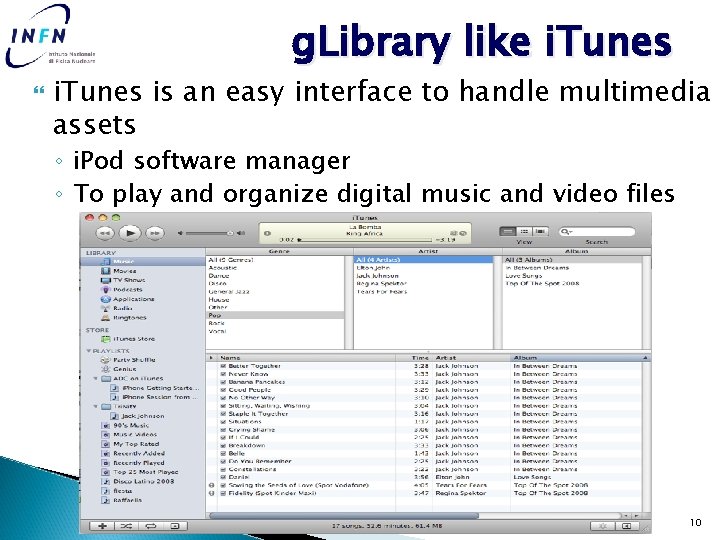Uncheck the Better Together song checkbox
Image resolution: width=720 pixels, height=540 pixels.
pos(224,366)
